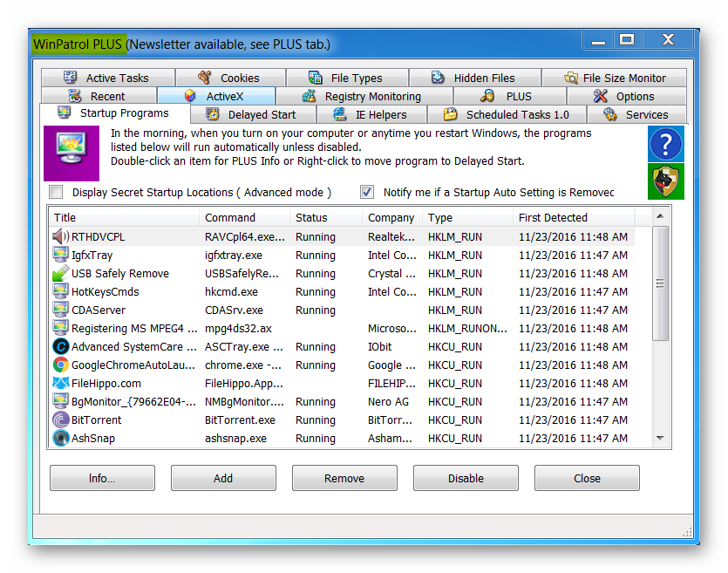Click the Disable button
This screenshot has width=728, height=573.
[x=466, y=478]
